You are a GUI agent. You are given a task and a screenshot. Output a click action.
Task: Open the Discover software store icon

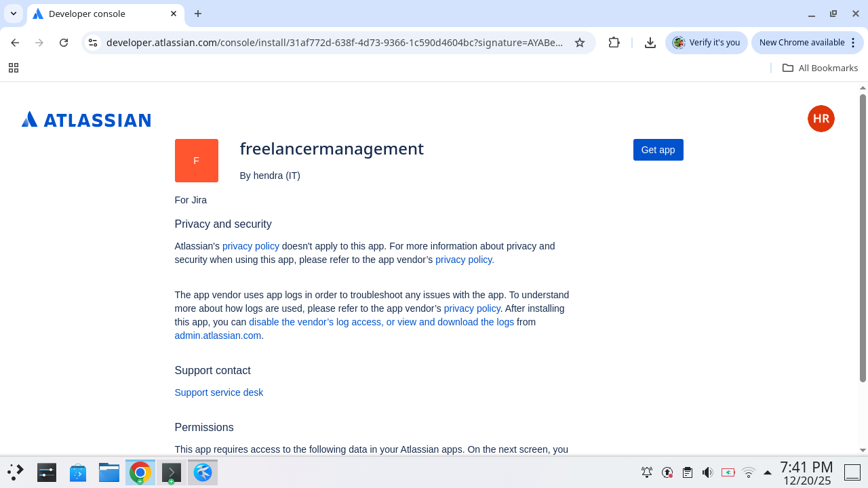coord(78,472)
